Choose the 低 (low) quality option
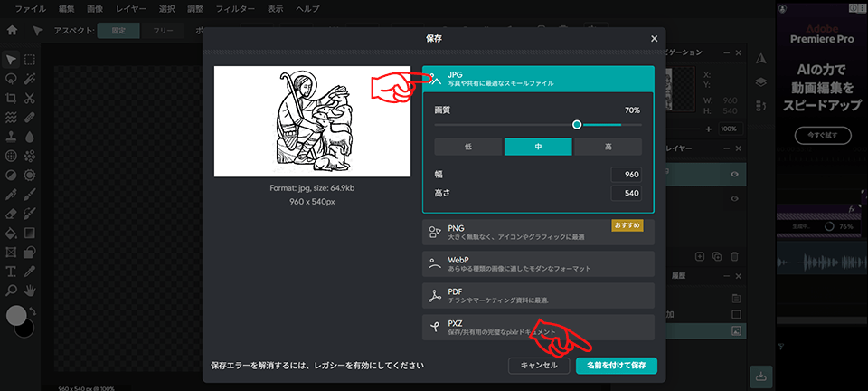Image resolution: width=868 pixels, height=391 pixels. (467, 147)
